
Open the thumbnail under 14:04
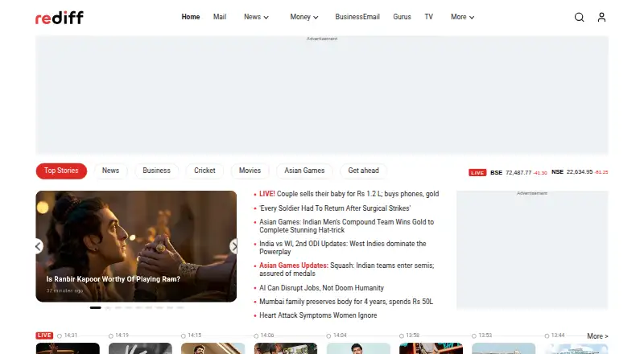tap(358, 348)
